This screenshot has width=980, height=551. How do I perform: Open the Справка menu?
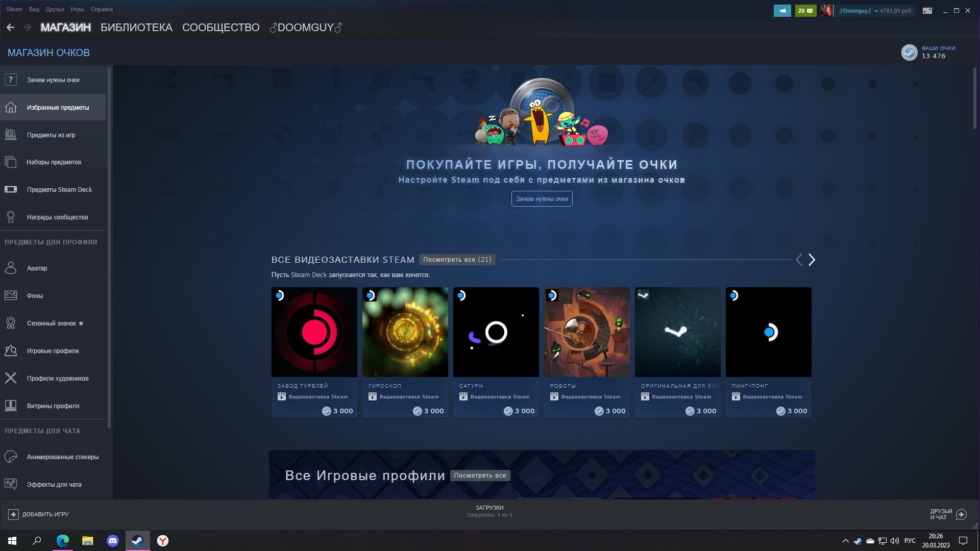pyautogui.click(x=102, y=9)
